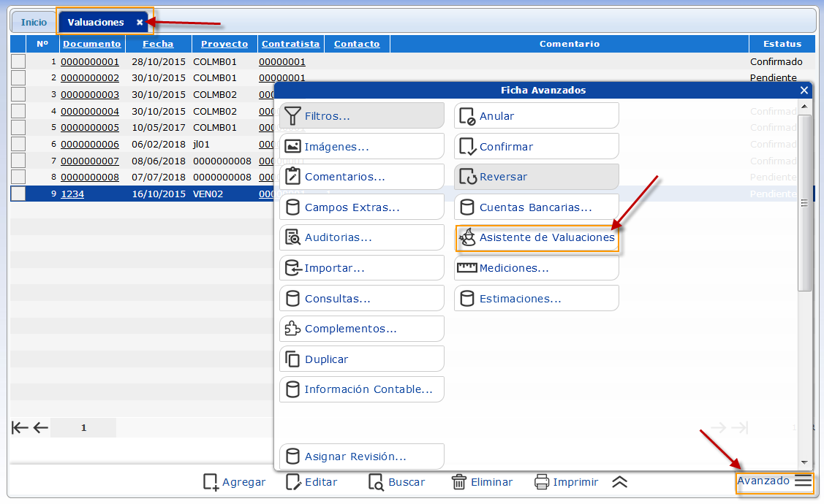The width and height of the screenshot is (824, 504).
Task: Expand the double-chevron up arrow in toolbar
Action: (620, 482)
